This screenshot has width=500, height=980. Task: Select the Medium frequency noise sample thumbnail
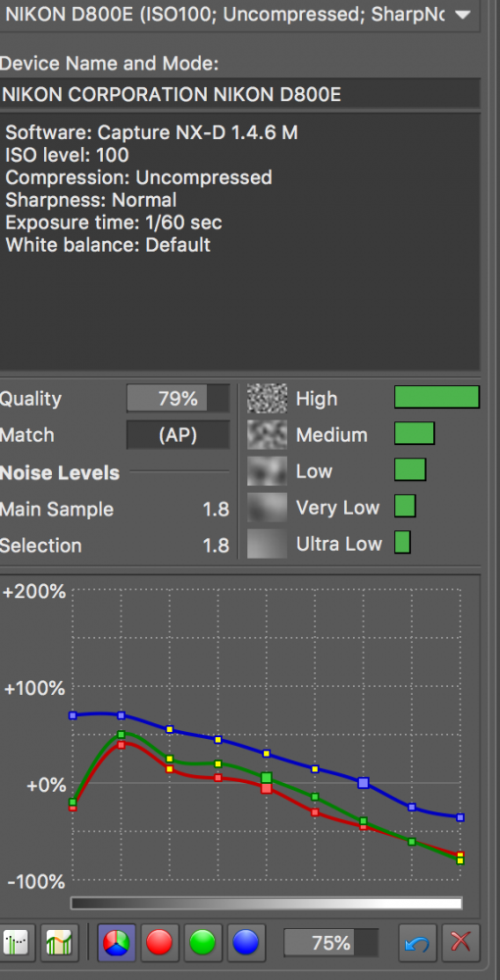[x=267, y=435]
